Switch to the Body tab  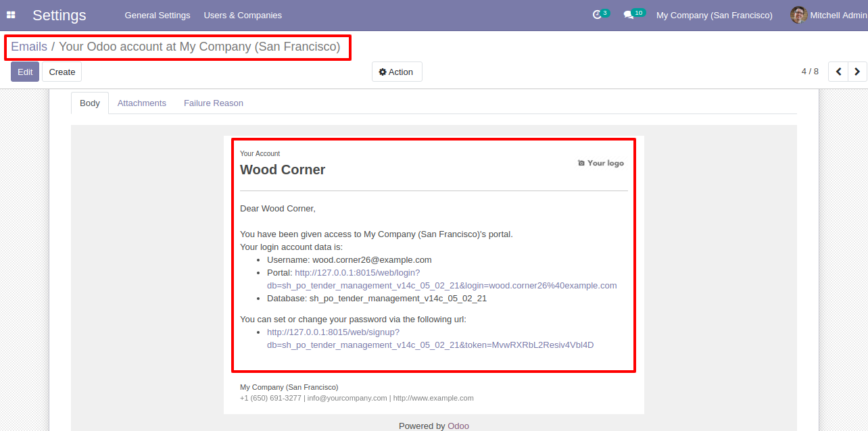[x=90, y=103]
